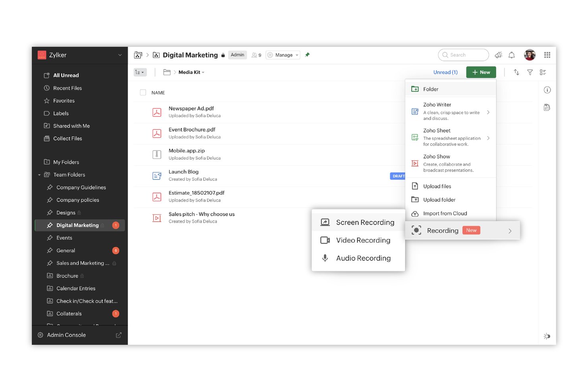588x392 pixels.
Task: Tick the select-all checkbox next to NAME
Action: point(143,93)
